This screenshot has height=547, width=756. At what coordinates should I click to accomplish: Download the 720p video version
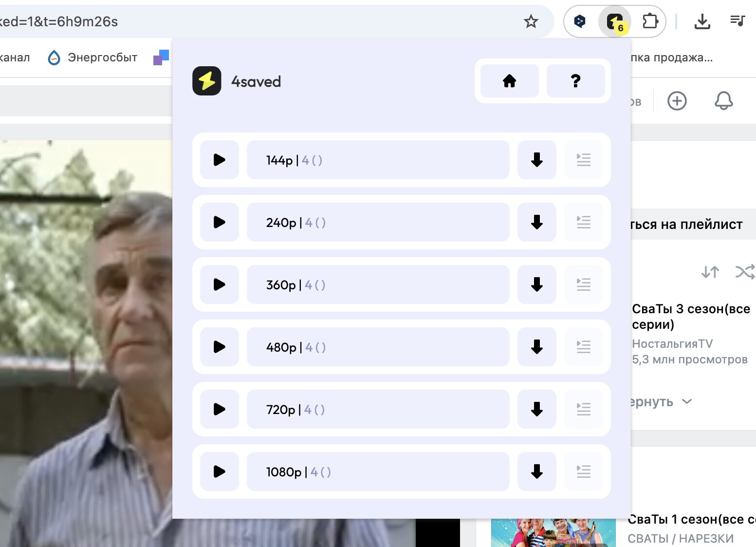point(536,409)
